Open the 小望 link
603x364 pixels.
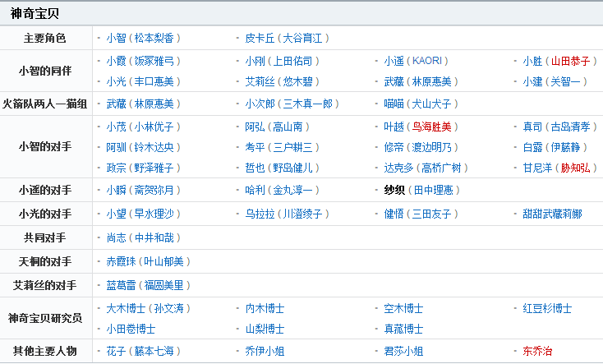coord(116,214)
